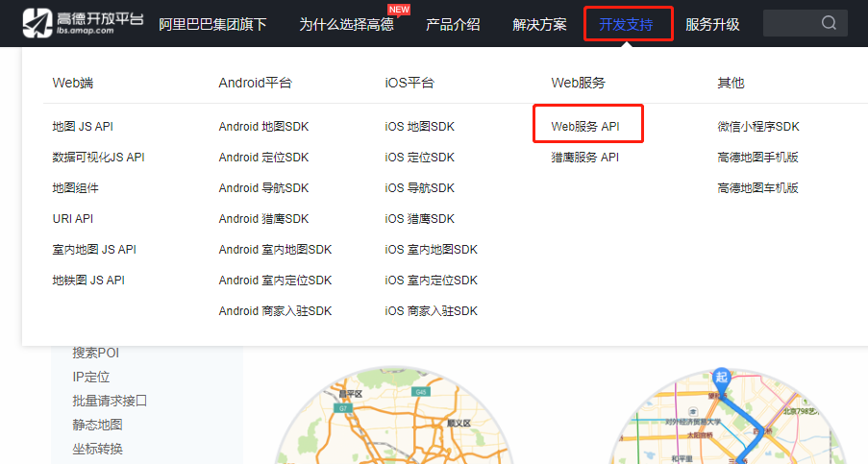The image size is (868, 464).
Task: Open 开发支持 menu
Action: coord(626,24)
